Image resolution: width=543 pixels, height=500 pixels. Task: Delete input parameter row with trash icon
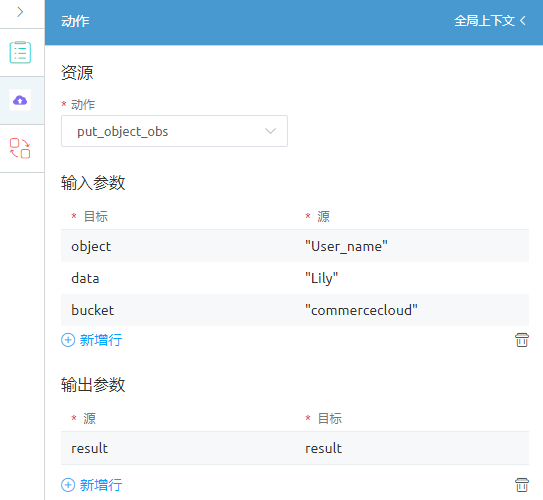click(522, 340)
